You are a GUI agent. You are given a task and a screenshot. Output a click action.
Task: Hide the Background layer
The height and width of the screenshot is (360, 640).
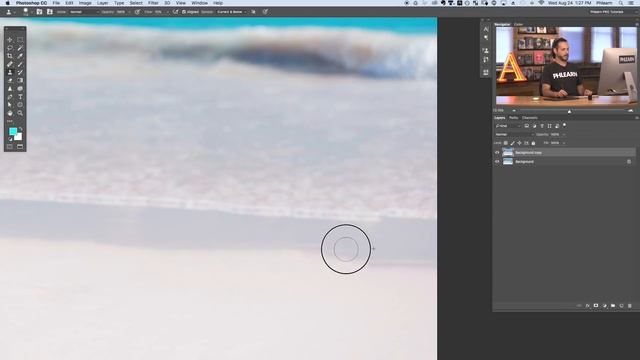click(x=497, y=162)
